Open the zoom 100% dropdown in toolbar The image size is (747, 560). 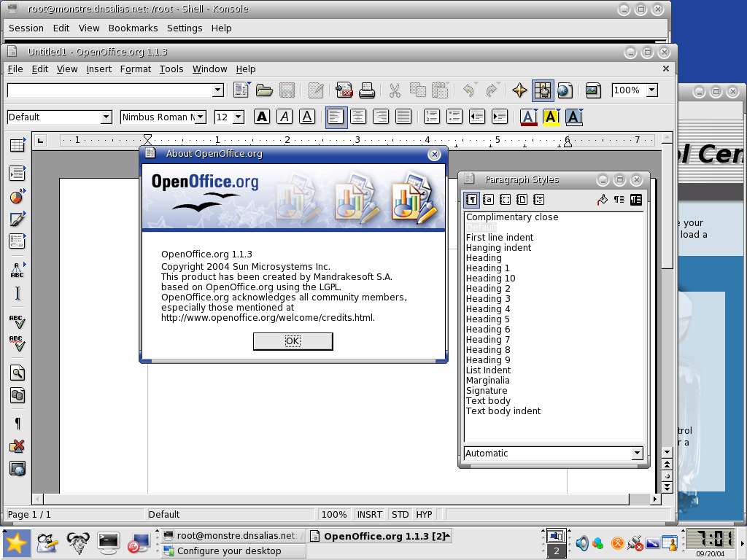[652, 90]
